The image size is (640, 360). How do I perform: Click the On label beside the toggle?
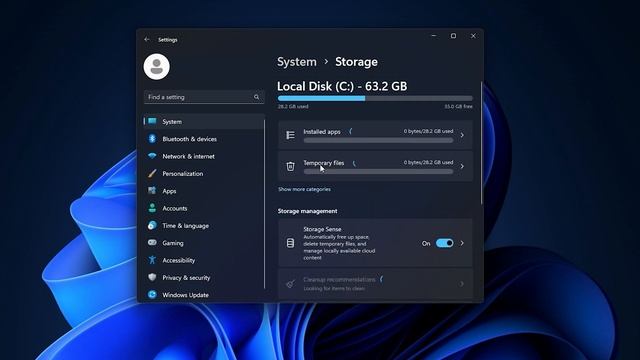coord(426,244)
